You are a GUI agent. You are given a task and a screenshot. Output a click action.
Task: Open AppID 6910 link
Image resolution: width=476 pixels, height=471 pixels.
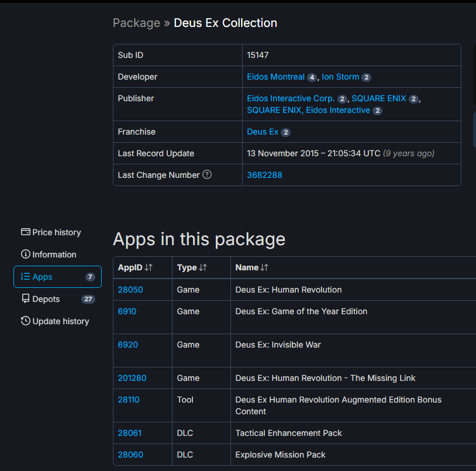[x=127, y=311]
